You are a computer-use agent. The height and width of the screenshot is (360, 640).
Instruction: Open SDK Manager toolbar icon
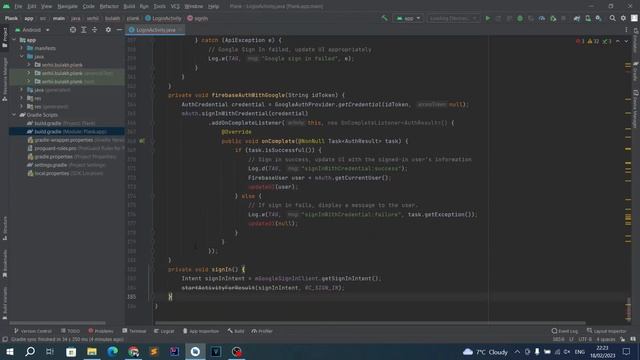pos(598,18)
